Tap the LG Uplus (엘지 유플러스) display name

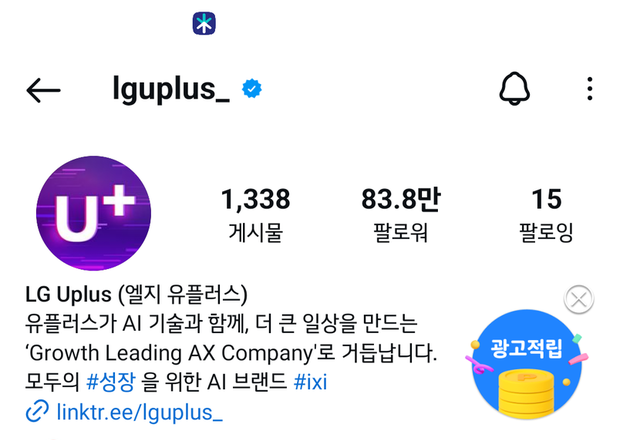136,294
